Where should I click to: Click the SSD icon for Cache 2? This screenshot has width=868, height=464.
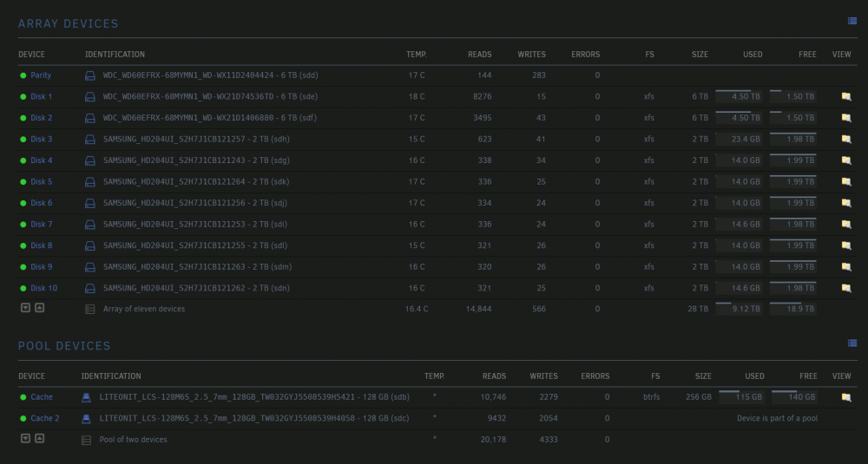point(86,419)
